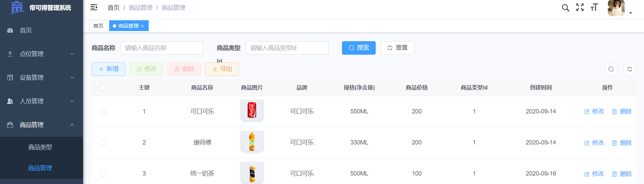
Task: Click the blue 搜索 button
Action: tap(358, 48)
